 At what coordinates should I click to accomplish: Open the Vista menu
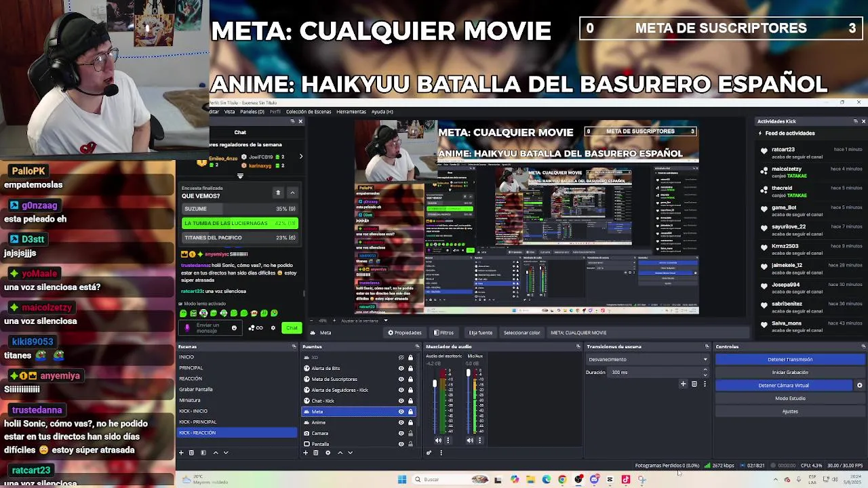coord(229,112)
